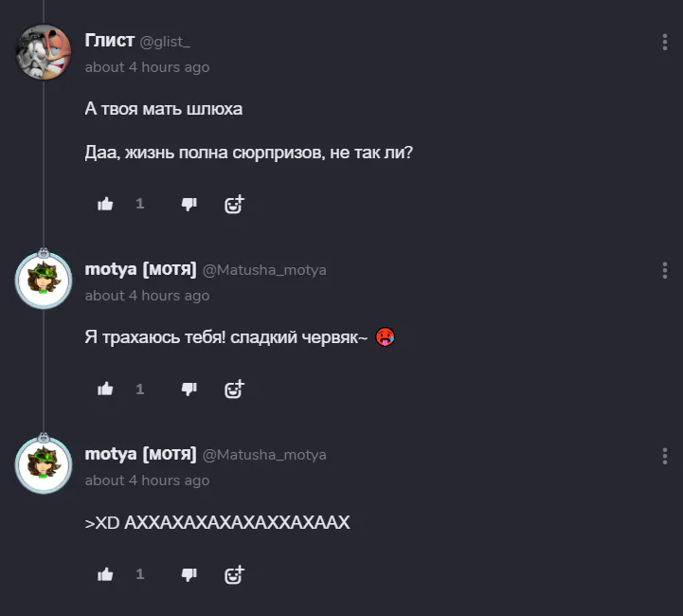Open Глист's profile from the username
683x616 pixels.
110,41
